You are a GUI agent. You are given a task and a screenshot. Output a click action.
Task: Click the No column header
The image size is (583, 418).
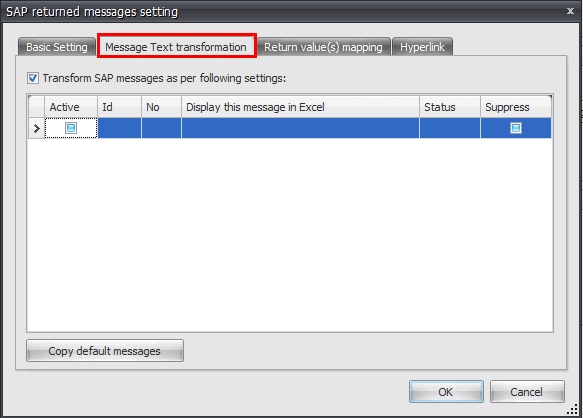click(161, 107)
